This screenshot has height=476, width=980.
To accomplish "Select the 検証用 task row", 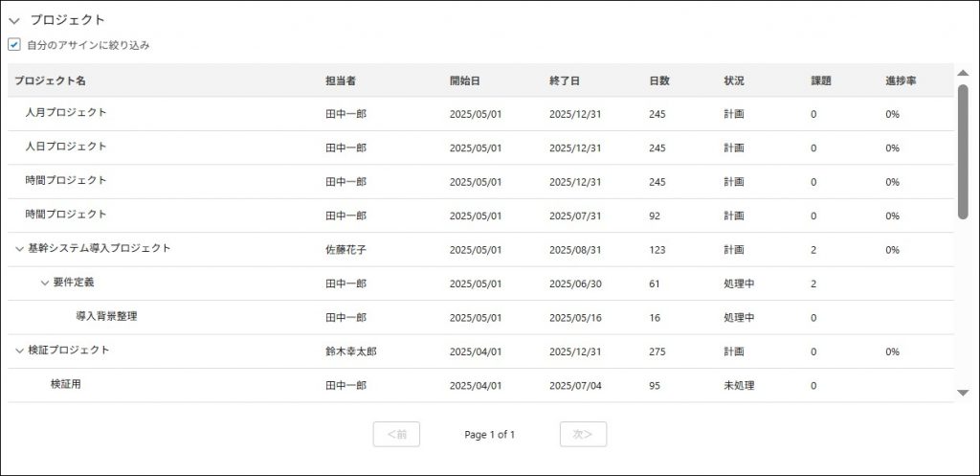I will (x=480, y=385).
